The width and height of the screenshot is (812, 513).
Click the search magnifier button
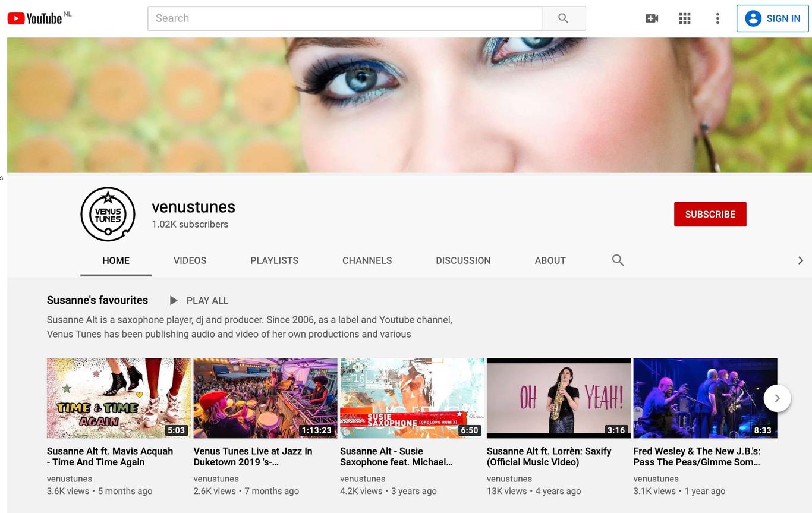point(564,18)
